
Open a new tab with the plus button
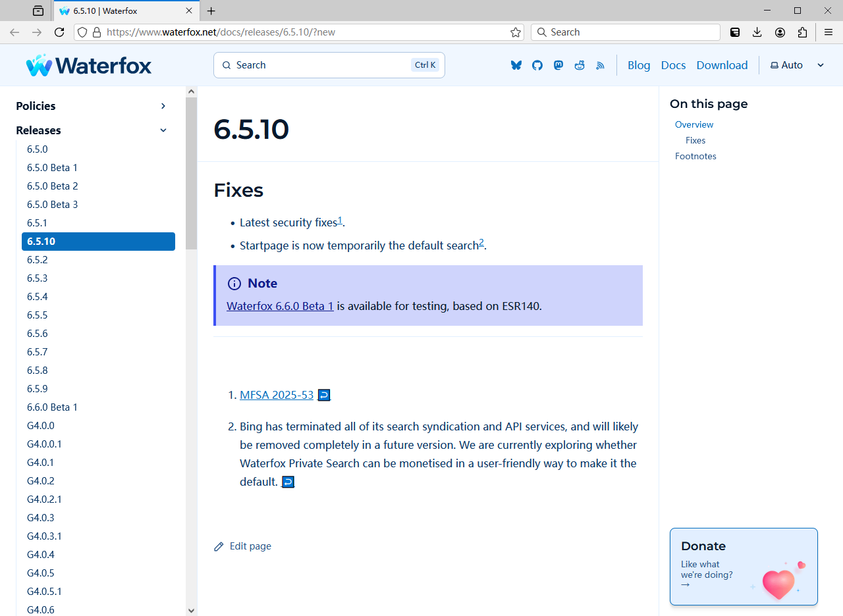click(x=211, y=11)
